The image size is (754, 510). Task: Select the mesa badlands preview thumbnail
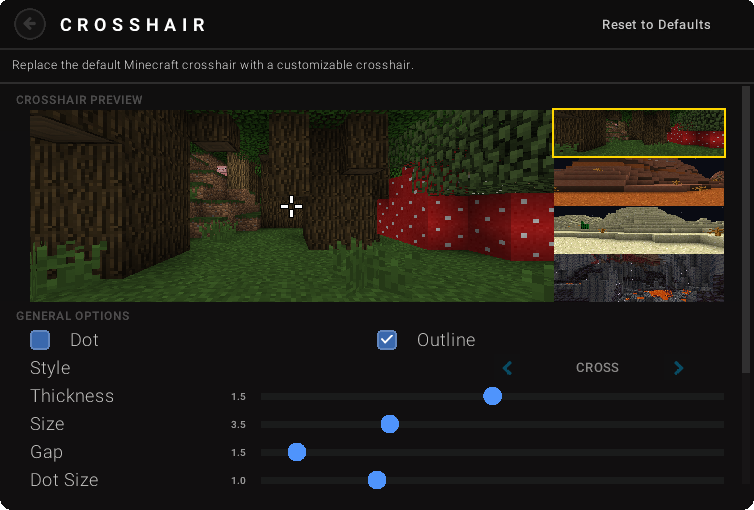tap(639, 182)
